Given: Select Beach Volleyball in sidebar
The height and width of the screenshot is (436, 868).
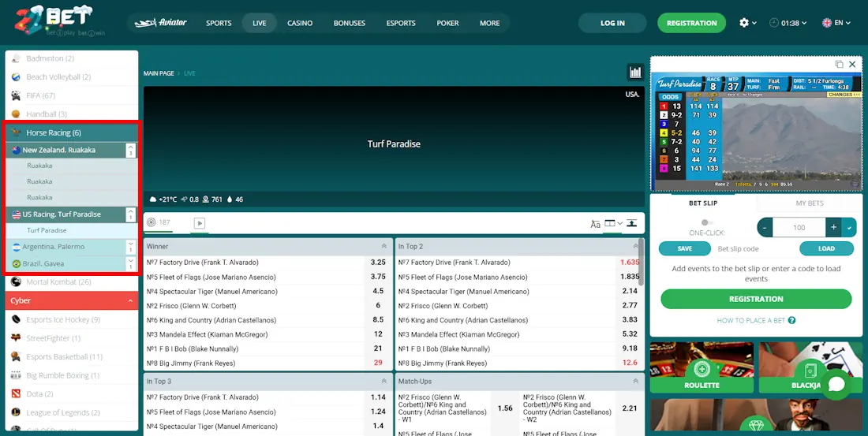Looking at the screenshot, I should (x=72, y=77).
